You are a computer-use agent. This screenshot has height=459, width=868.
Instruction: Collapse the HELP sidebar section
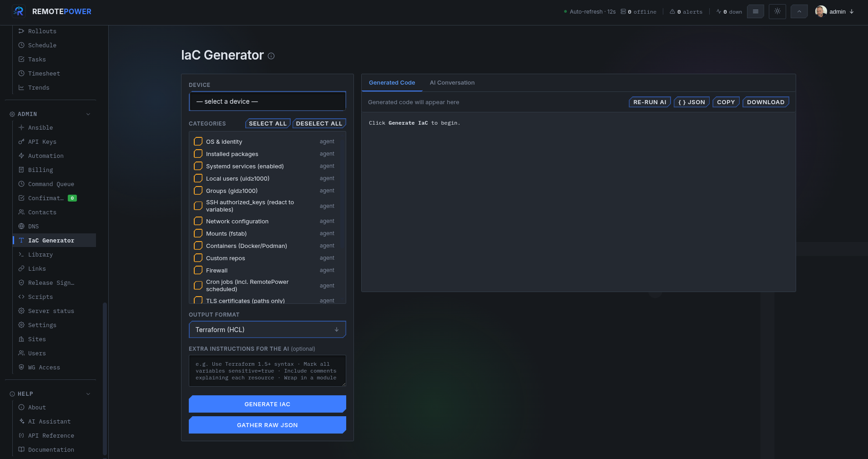88,394
